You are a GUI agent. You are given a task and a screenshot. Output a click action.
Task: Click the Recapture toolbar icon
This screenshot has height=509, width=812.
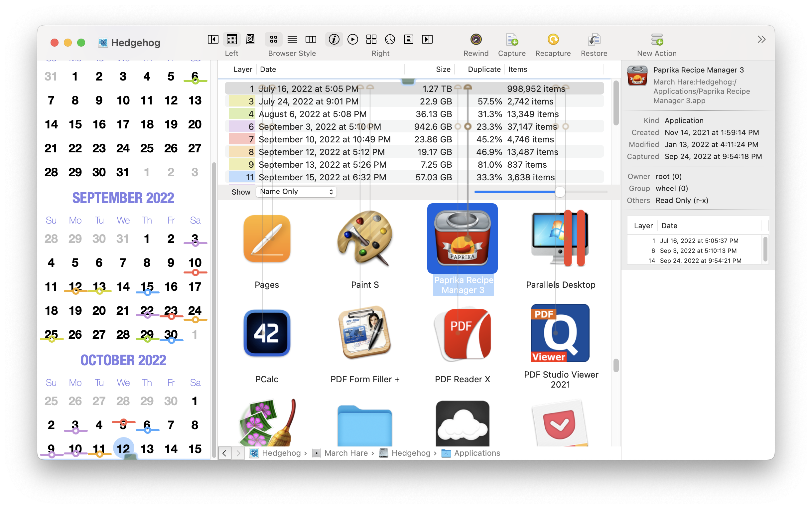(553, 40)
